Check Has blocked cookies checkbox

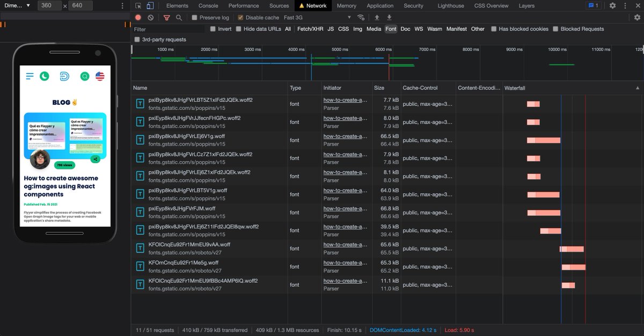click(x=494, y=29)
